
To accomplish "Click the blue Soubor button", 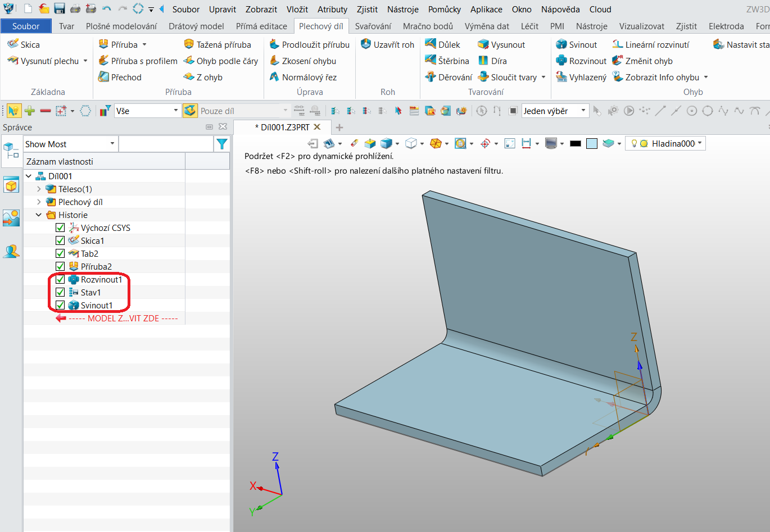I will 26,26.
